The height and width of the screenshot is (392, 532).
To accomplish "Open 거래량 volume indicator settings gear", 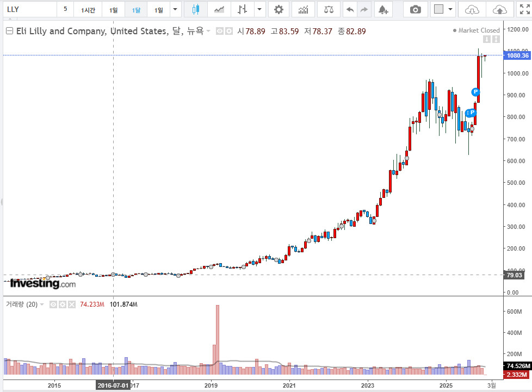I will click(63, 304).
